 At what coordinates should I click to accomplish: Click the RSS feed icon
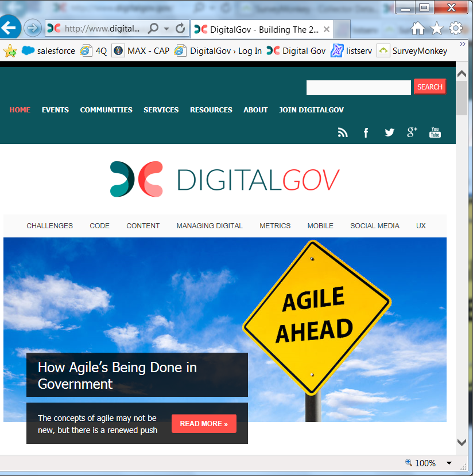(x=343, y=132)
